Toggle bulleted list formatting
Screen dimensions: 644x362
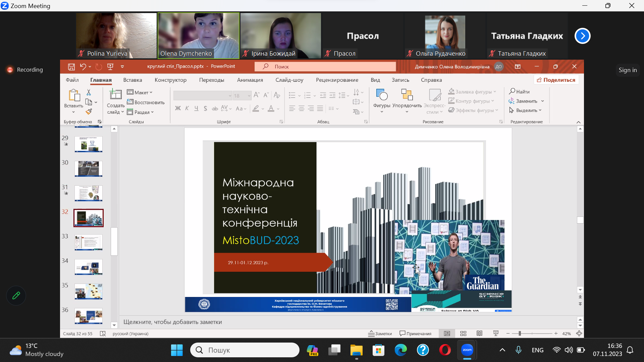[292, 96]
